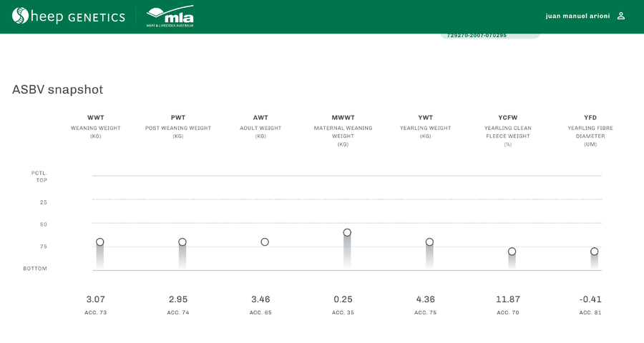Select the AWT percentile marker circle
The height and width of the screenshot is (343, 644).
(265, 242)
